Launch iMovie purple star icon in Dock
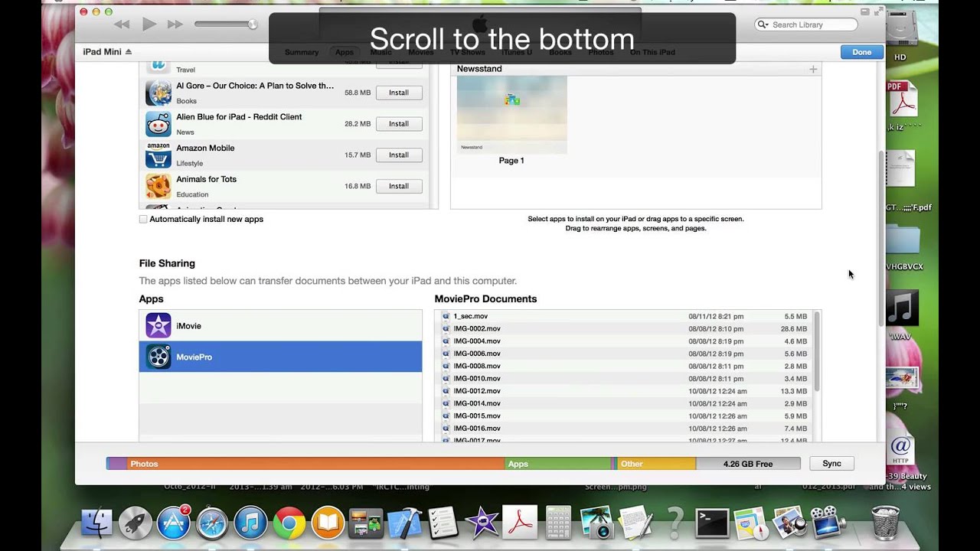Image resolution: width=980 pixels, height=551 pixels. (x=482, y=523)
